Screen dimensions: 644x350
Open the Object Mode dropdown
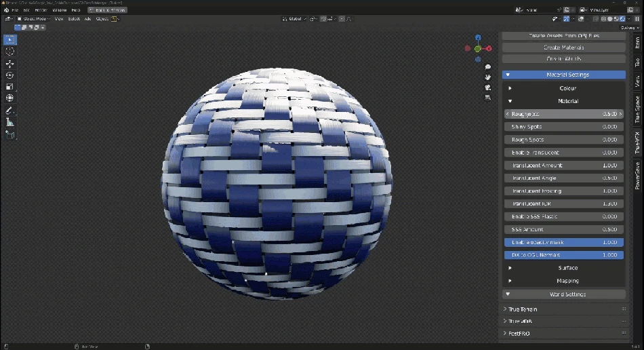[33, 19]
